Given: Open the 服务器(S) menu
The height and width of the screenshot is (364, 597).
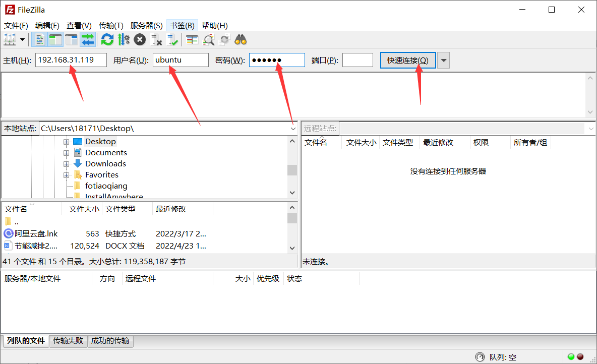Looking at the screenshot, I should 146,26.
